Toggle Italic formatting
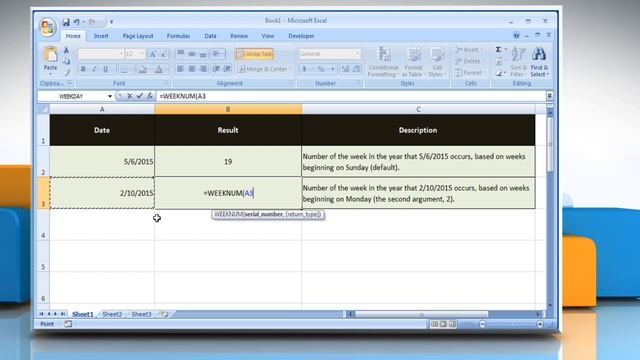 (94, 69)
